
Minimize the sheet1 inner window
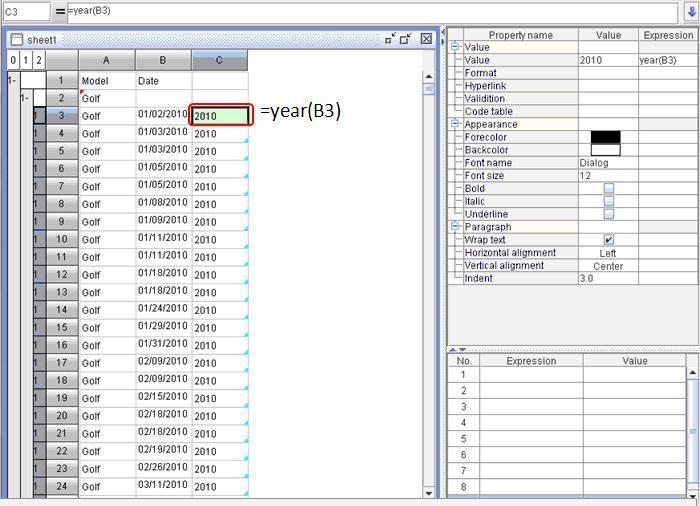click(x=390, y=39)
